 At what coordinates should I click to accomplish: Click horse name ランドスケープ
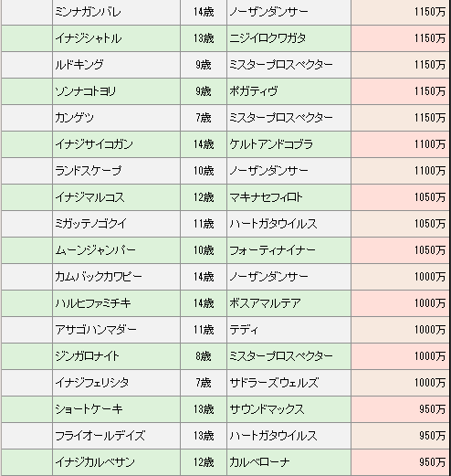[x=89, y=171]
